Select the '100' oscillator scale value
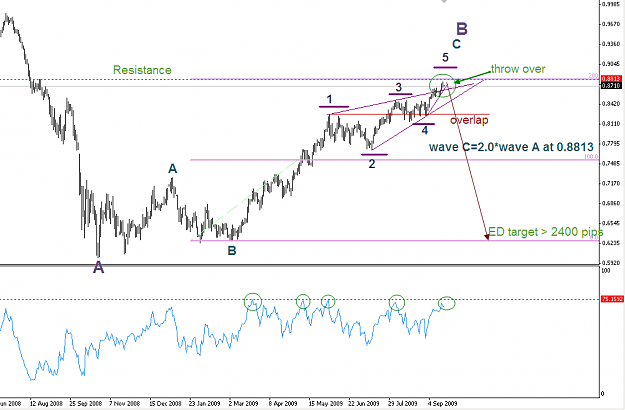The width and height of the screenshot is (625, 410). [x=606, y=271]
